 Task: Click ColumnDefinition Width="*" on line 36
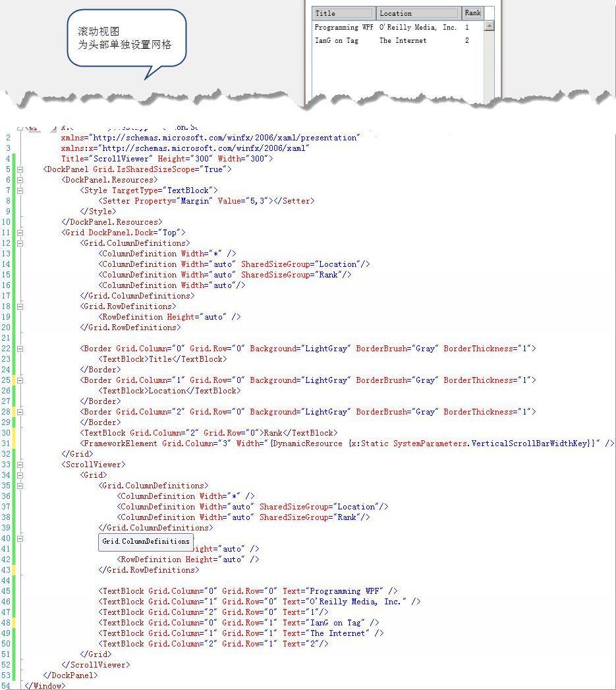(x=186, y=496)
